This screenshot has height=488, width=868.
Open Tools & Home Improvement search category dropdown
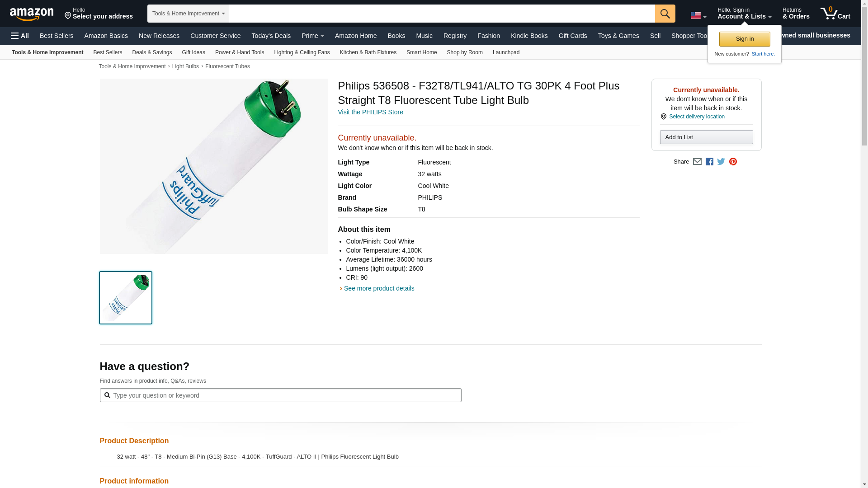point(188,14)
